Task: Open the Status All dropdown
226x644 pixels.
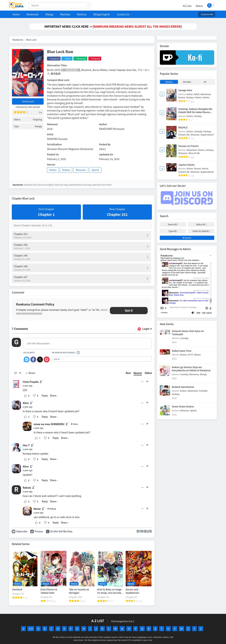Action: tap(201, 224)
